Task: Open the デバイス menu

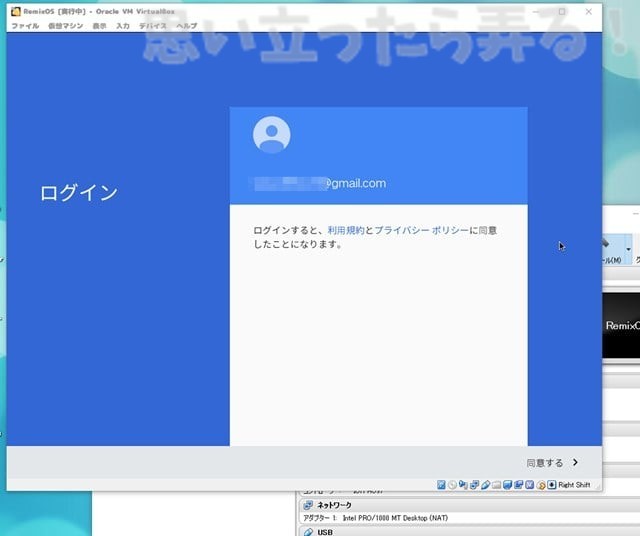Action: pos(153,26)
